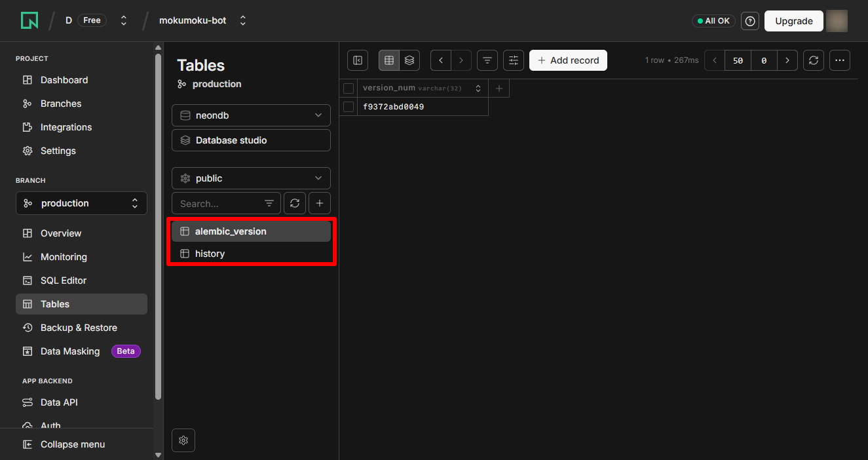Open column display settings icon
The width and height of the screenshot is (868, 460).
click(x=514, y=60)
